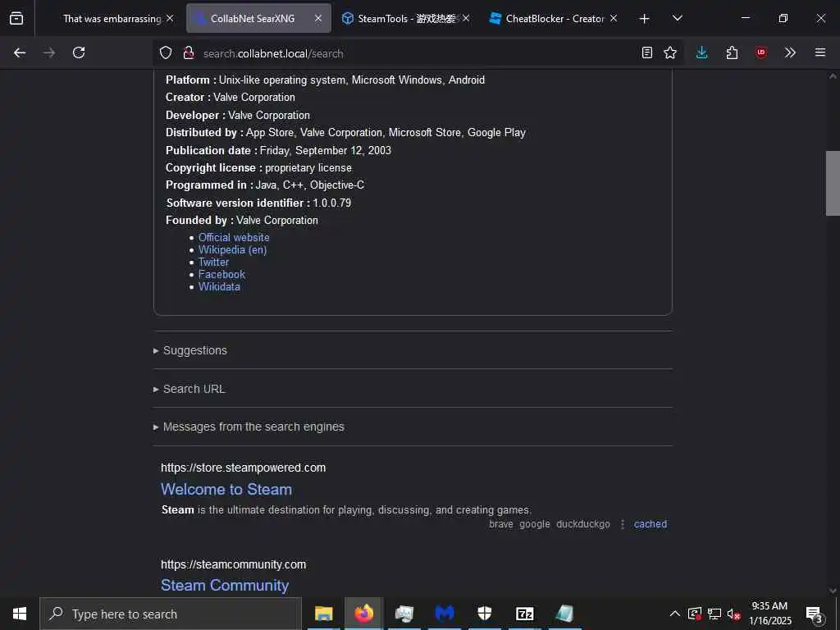Click Friday, September 12, 2003 date
The width and height of the screenshot is (840, 630).
325,151
